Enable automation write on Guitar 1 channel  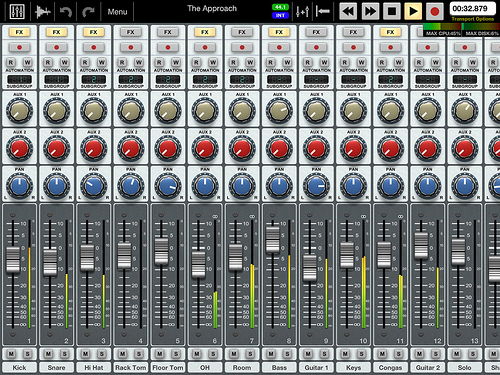[x=324, y=62]
